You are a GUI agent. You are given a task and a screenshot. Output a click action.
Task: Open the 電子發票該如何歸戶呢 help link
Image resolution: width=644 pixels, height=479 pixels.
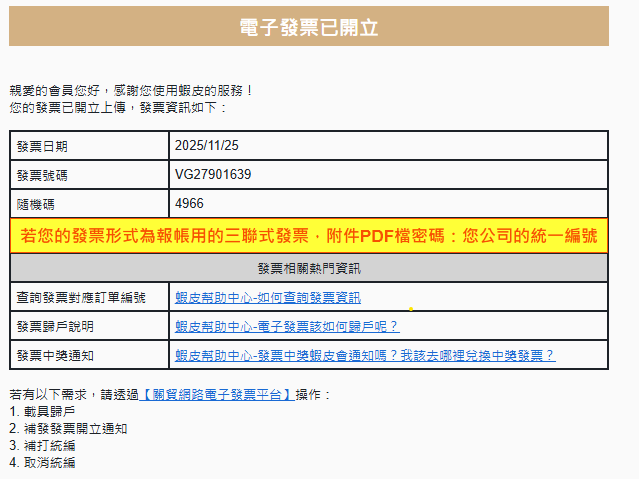(287, 326)
